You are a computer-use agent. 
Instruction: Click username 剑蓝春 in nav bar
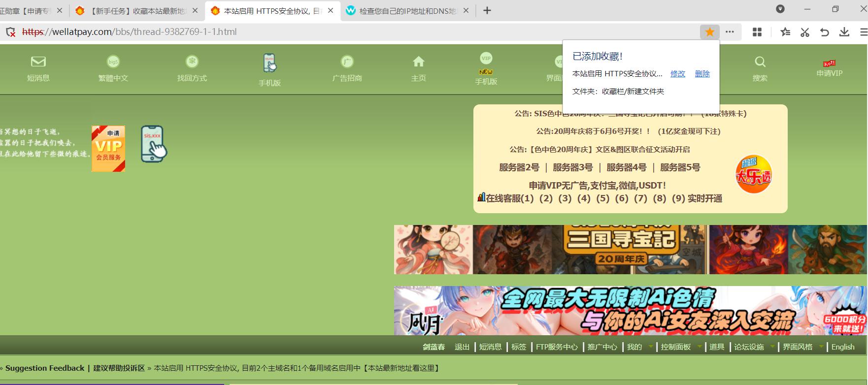coord(434,347)
